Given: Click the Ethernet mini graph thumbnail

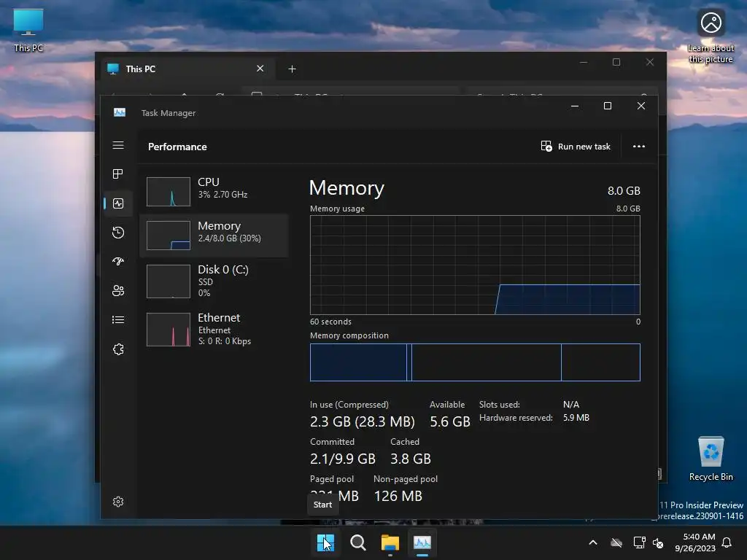Looking at the screenshot, I should coord(169,330).
